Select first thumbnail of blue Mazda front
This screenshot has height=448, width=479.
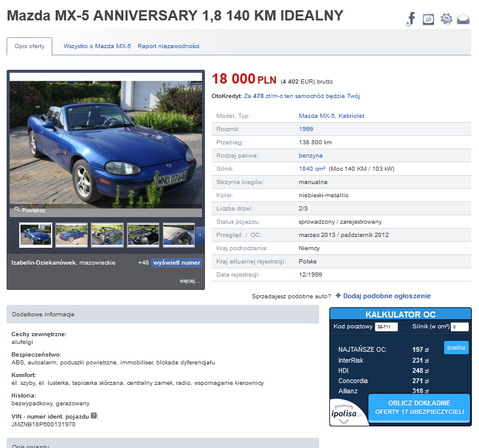35,235
